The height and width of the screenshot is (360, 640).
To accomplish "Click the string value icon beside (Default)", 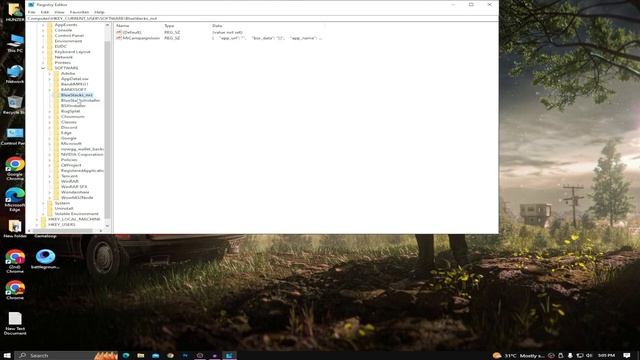I will (x=119, y=32).
